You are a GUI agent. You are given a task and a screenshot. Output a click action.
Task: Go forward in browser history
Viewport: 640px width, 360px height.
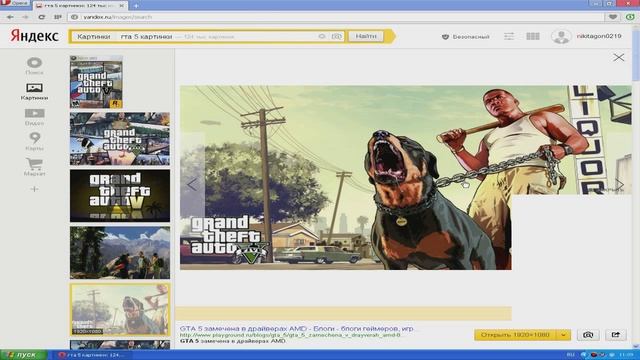click(x=25, y=17)
